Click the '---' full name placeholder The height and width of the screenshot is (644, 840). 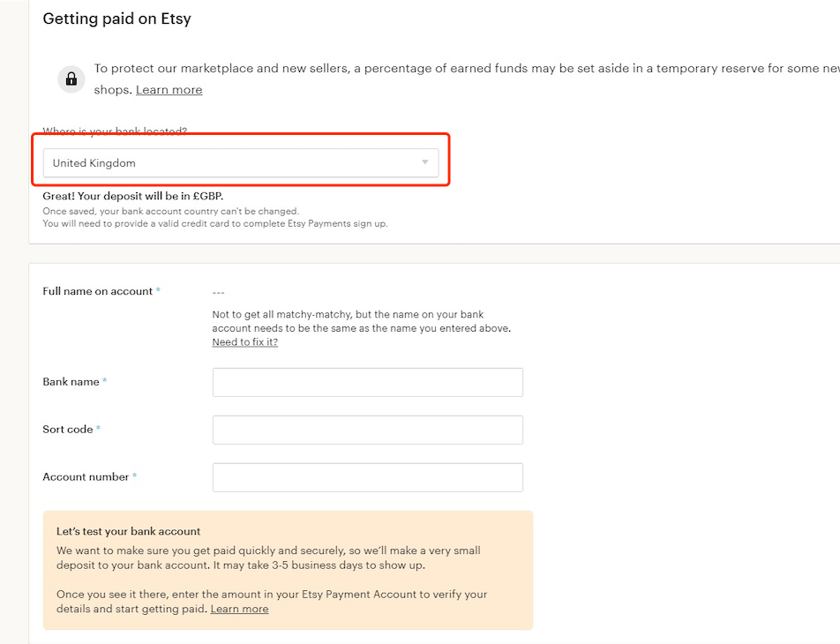tap(219, 292)
